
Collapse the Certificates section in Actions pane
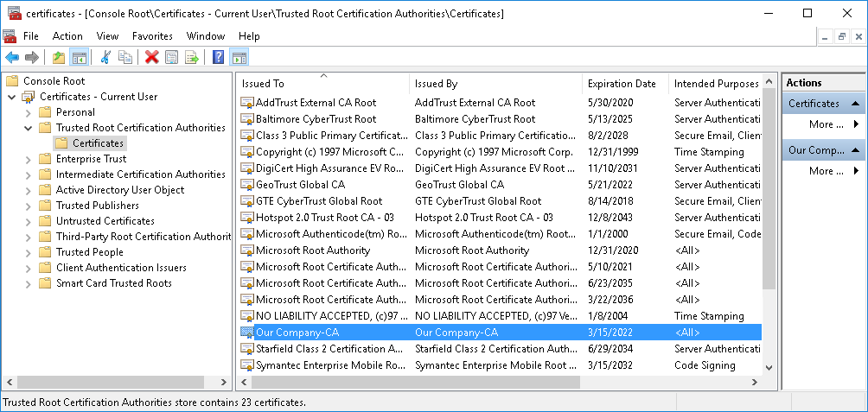pos(855,104)
